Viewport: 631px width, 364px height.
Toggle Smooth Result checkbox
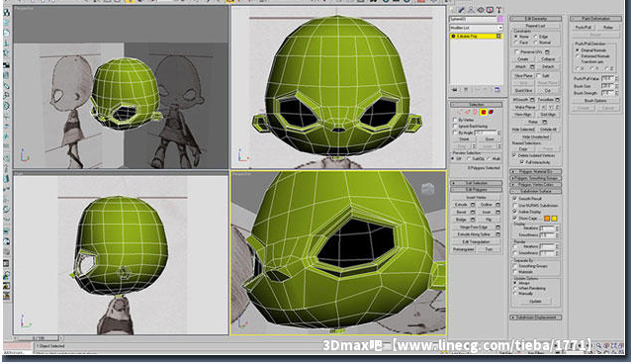[x=514, y=199]
